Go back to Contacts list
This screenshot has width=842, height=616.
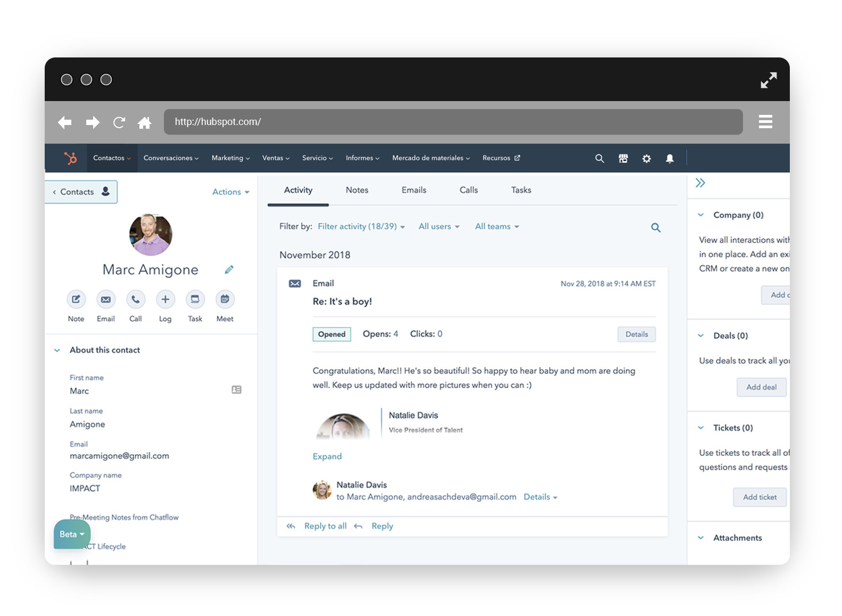coord(81,192)
